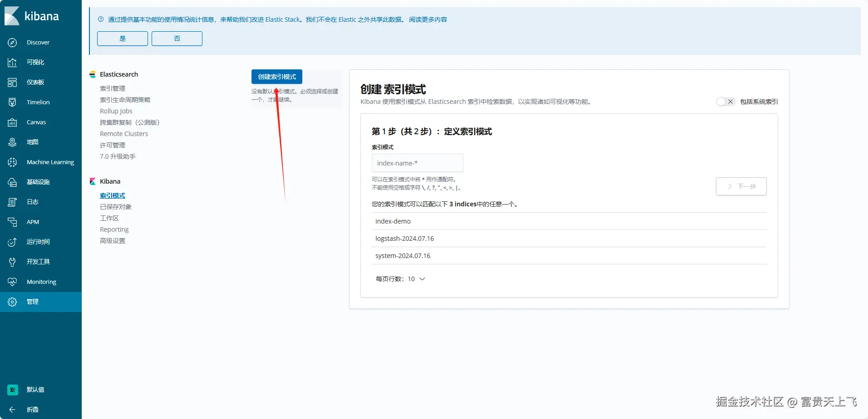Screen dimensions: 868x419
Task: Click the 是 button in telemetry banner
Action: click(123, 39)
